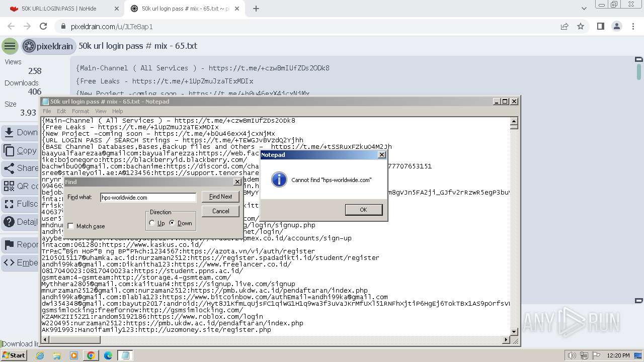Viewport: 644px width, 362px height.
Task: Open Notepad Format menu
Action: [x=80, y=111]
